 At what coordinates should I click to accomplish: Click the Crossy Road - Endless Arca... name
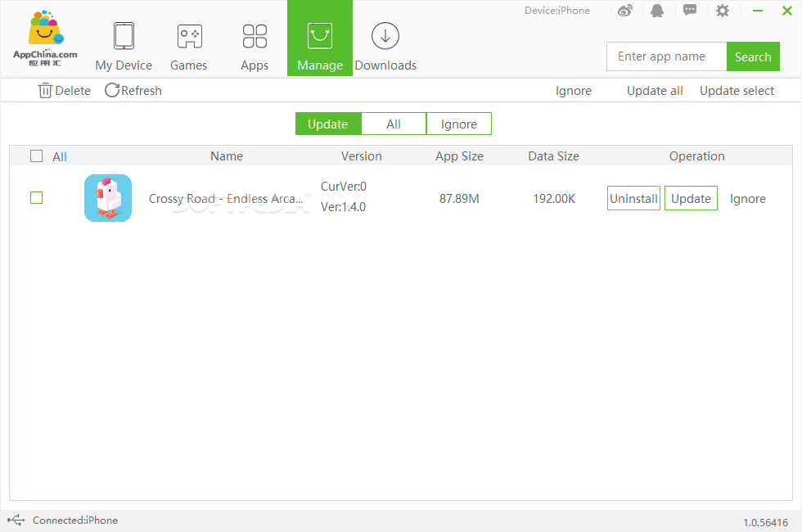click(226, 198)
